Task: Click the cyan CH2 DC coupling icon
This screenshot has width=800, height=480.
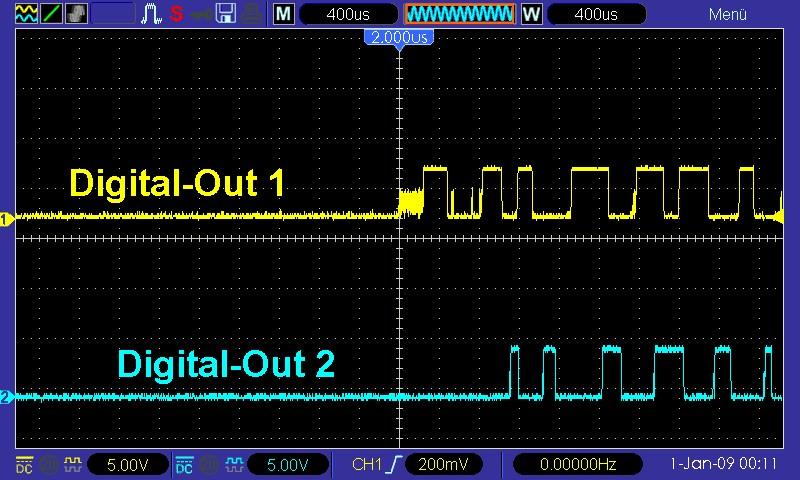Action: [x=184, y=464]
